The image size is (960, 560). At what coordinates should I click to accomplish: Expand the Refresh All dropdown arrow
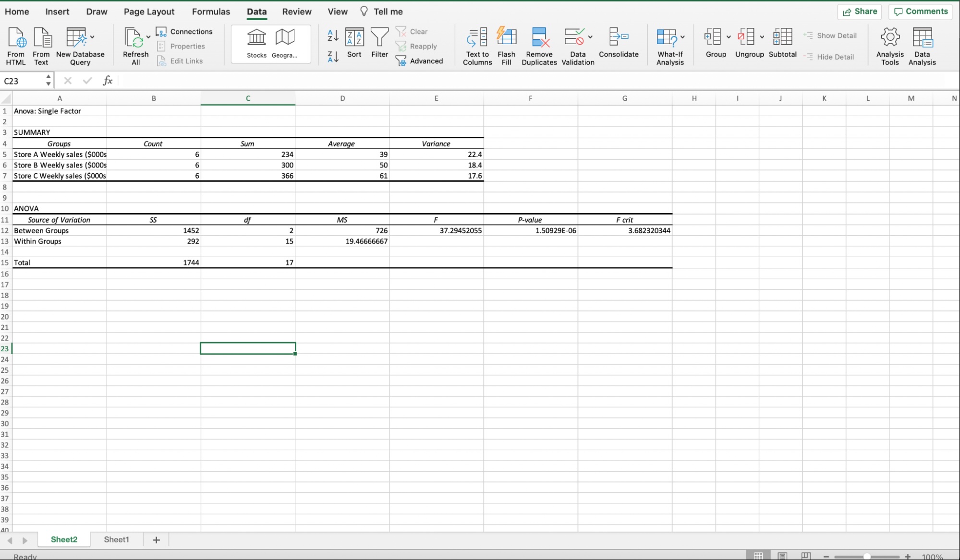(x=148, y=37)
